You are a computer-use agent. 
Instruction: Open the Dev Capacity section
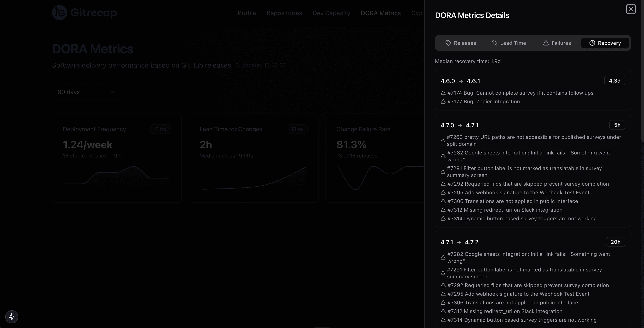coord(331,13)
